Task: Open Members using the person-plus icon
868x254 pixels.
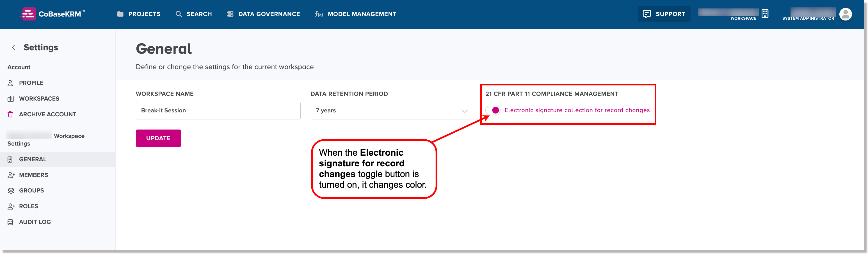Action: tap(10, 175)
